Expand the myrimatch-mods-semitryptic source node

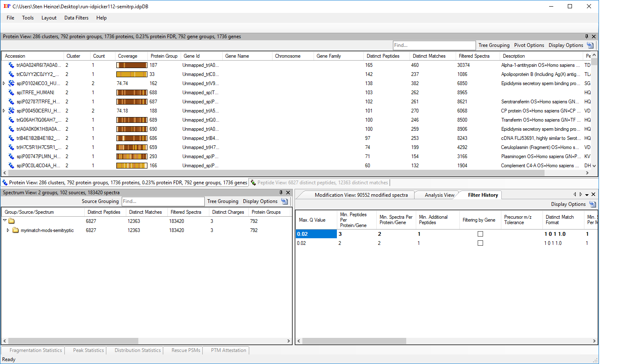coord(8,230)
